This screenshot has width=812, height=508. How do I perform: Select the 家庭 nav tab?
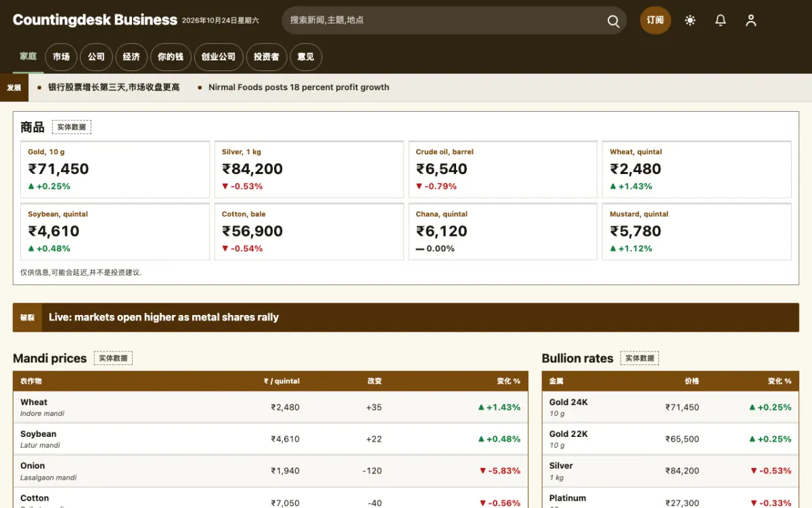(28, 57)
